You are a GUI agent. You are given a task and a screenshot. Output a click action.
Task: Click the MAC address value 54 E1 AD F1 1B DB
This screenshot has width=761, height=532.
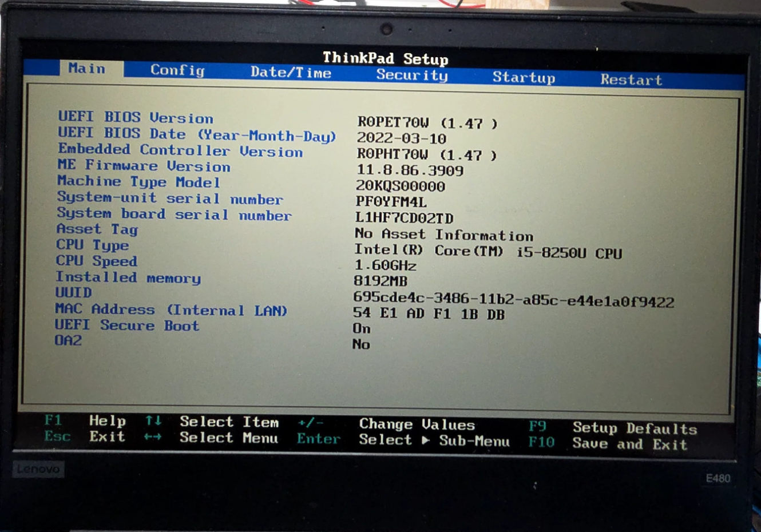[x=429, y=313]
